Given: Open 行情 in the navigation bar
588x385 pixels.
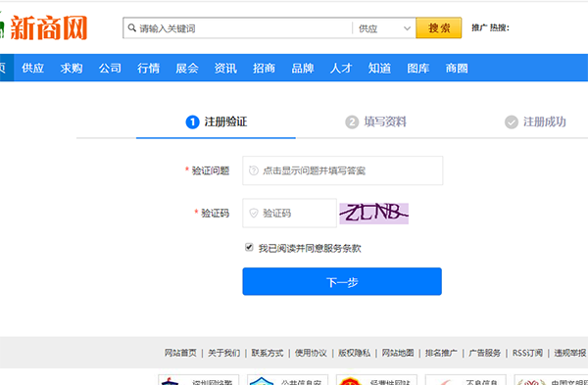Looking at the screenshot, I should point(149,68).
